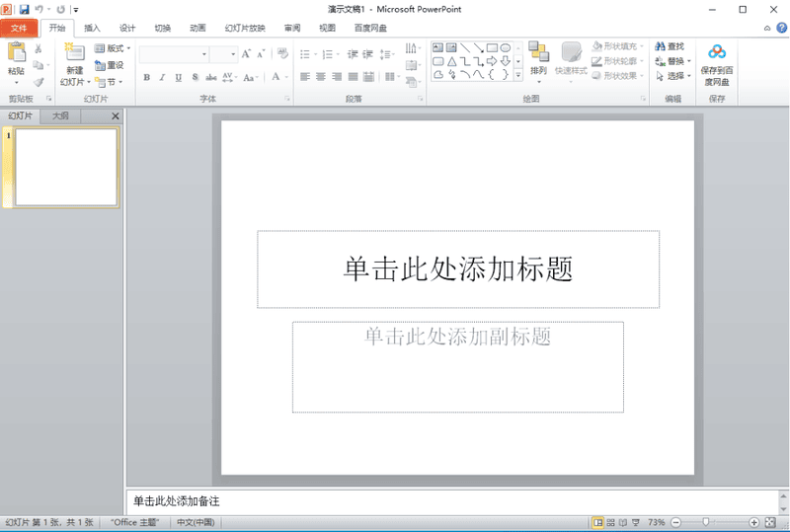Zoom in with the plus button
The image size is (790, 532).
(753, 522)
